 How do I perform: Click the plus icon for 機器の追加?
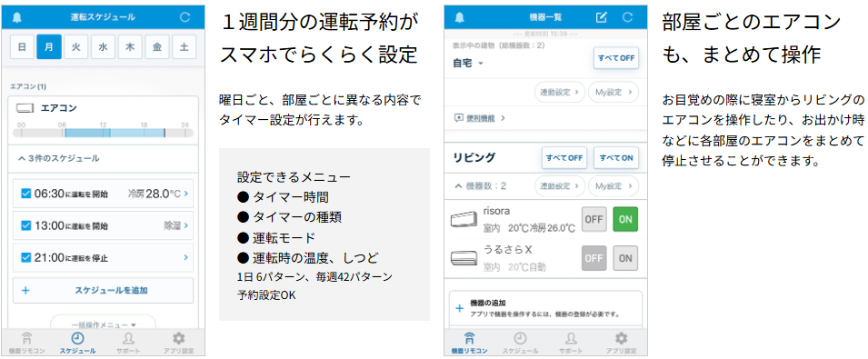tap(459, 308)
